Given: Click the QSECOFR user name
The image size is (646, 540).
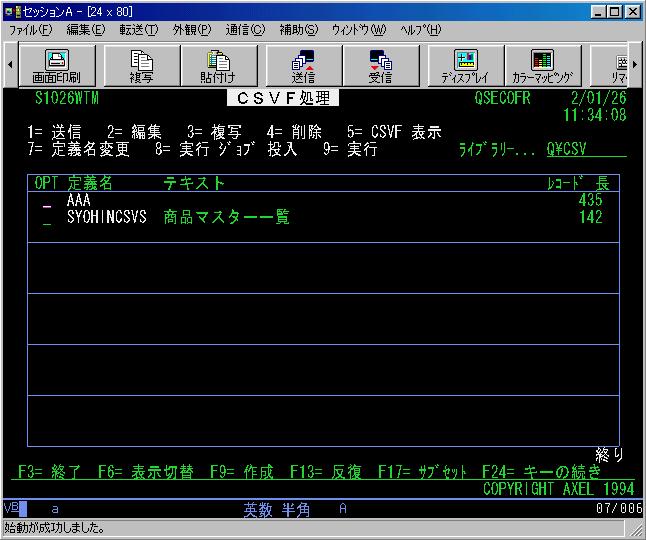Looking at the screenshot, I should coord(502,98).
